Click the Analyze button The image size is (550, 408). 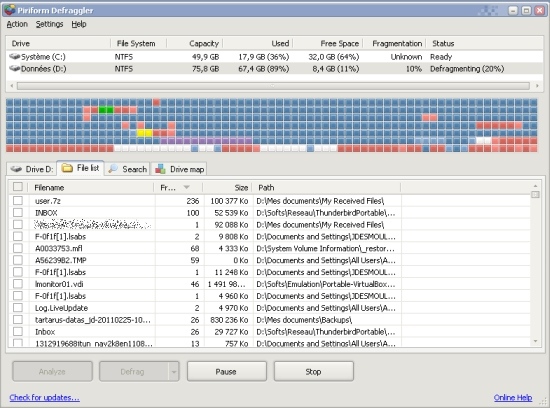(52, 372)
